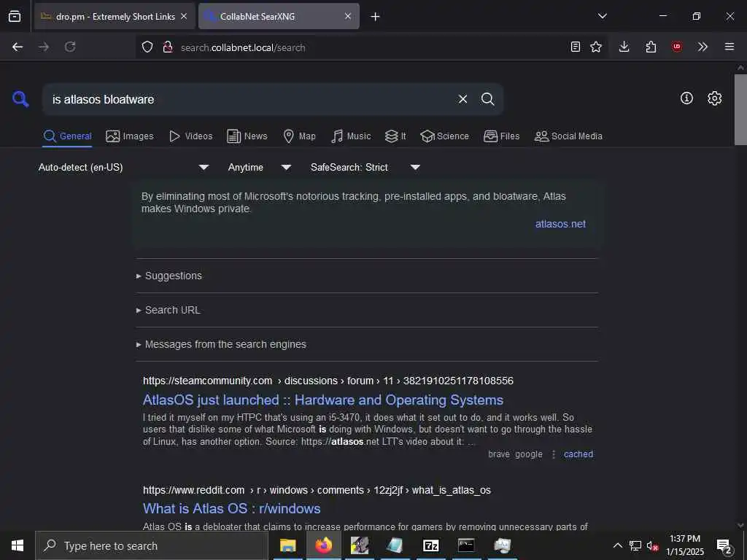Close the dro.pm tab
The height and width of the screenshot is (560, 747).
click(x=184, y=16)
